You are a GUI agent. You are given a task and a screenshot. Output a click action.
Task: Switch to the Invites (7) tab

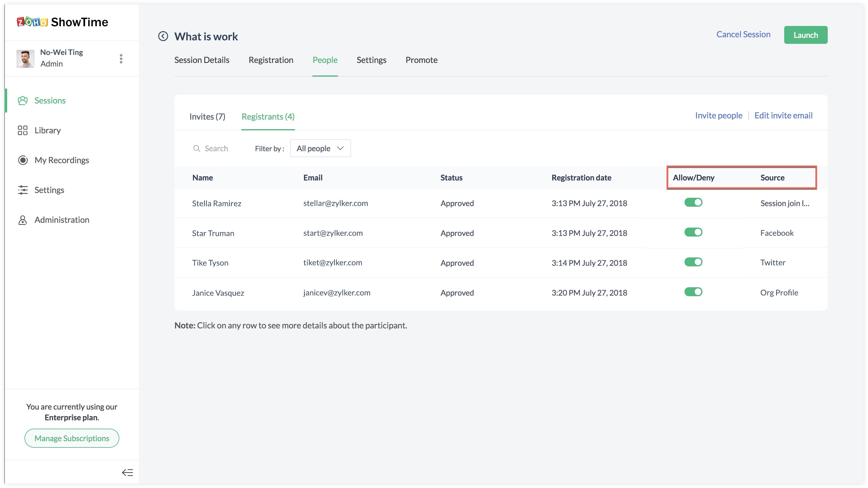point(207,117)
